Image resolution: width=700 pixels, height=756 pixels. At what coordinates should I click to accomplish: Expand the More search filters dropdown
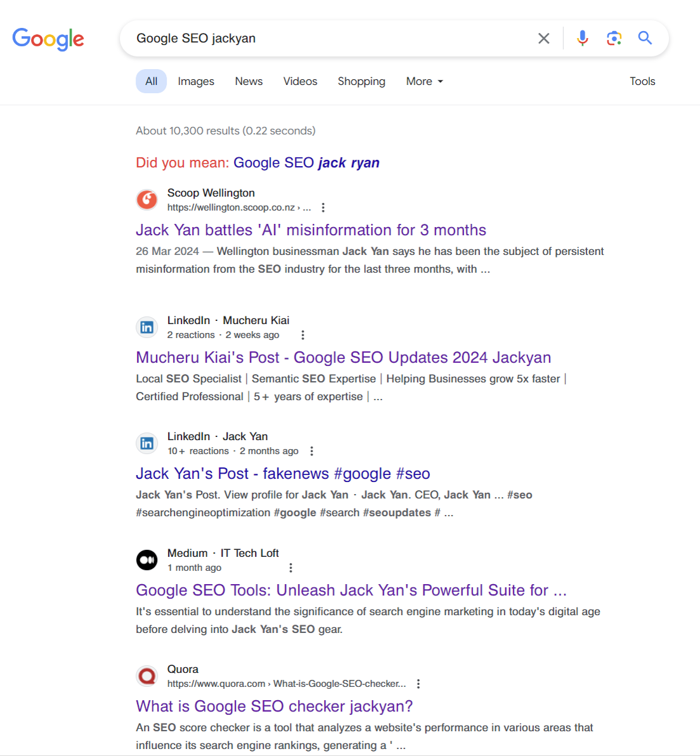click(x=424, y=81)
